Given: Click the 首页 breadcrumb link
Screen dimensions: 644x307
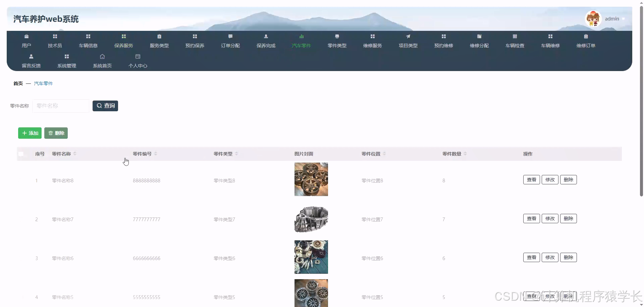Looking at the screenshot, I should (18, 83).
